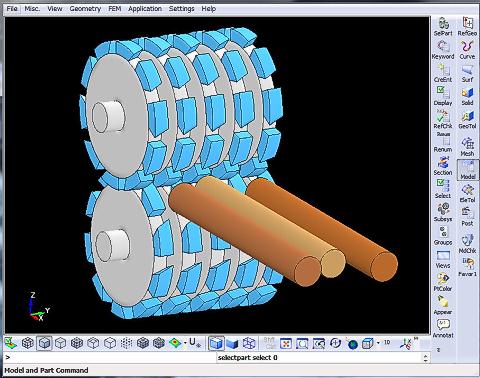Open the MdChk model check tool
480x378 pixels.
point(467,244)
